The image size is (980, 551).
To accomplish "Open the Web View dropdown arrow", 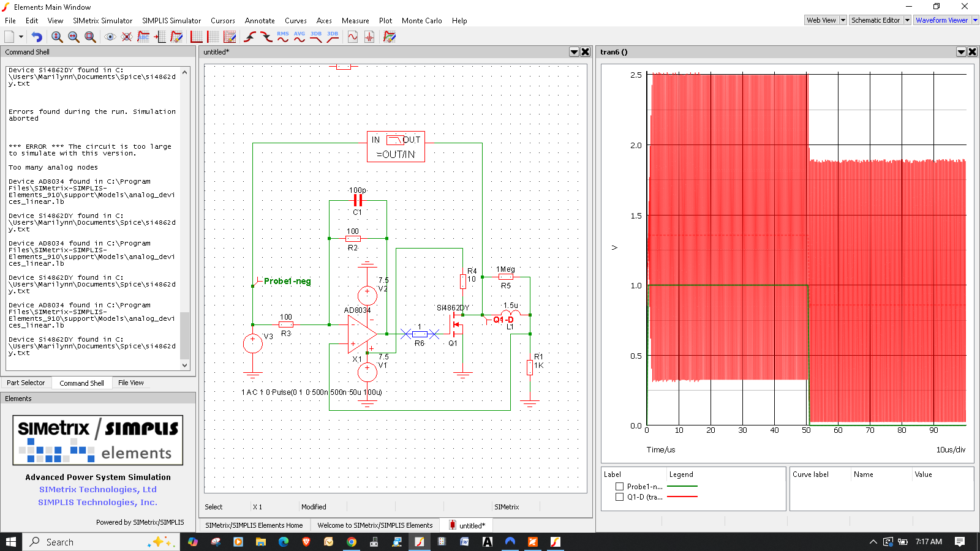I will pyautogui.click(x=843, y=20).
